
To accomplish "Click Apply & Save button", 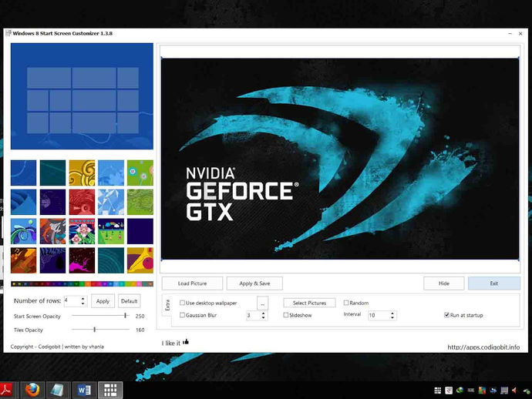I will 254,283.
